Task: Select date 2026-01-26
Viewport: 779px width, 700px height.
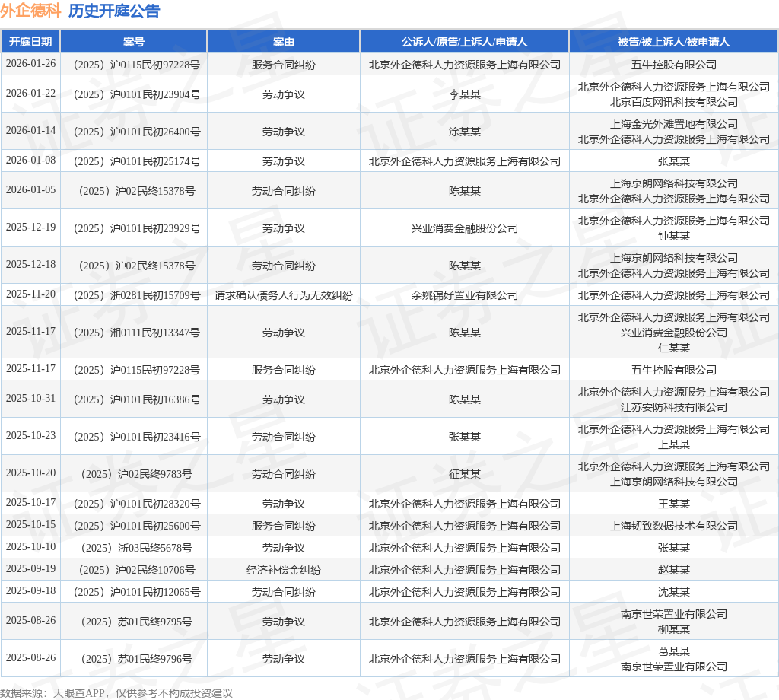Action: pyautogui.click(x=30, y=64)
